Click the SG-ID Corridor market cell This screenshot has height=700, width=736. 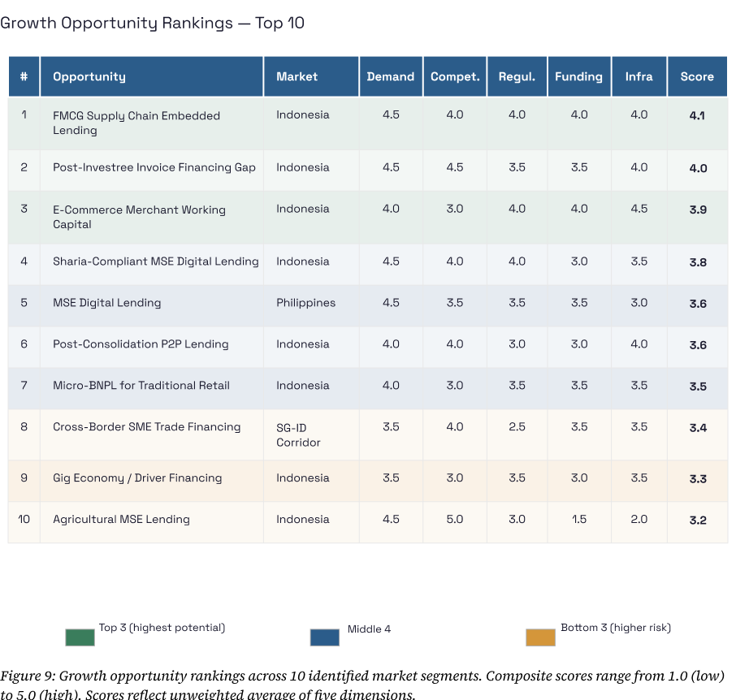[298, 434]
